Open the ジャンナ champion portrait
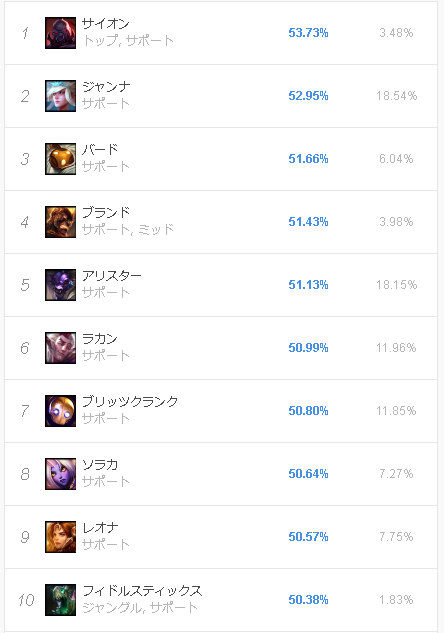This screenshot has width=444, height=633. [x=60, y=96]
